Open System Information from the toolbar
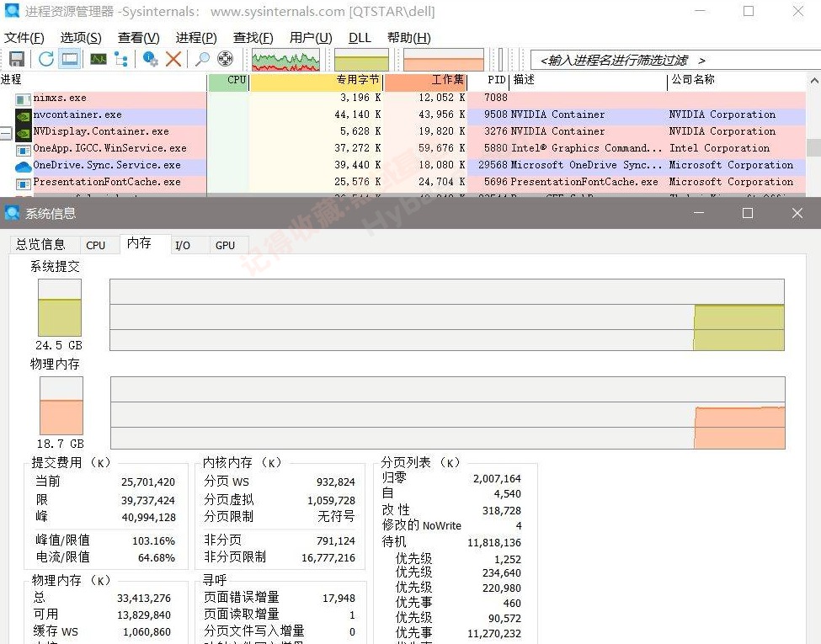The width and height of the screenshot is (821, 644). [99, 58]
